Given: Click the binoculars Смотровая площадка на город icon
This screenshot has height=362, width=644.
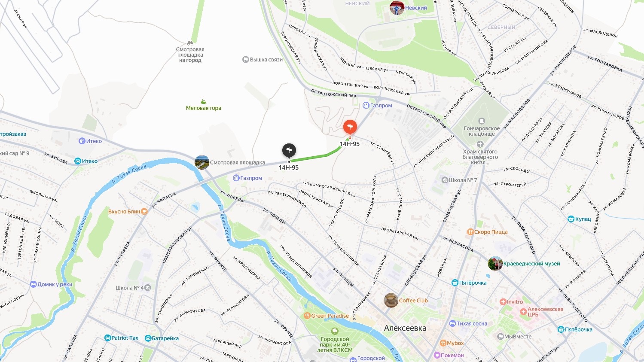Looking at the screenshot, I should [x=190, y=43].
